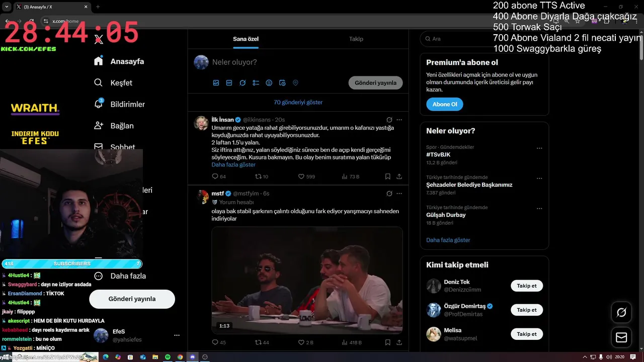This screenshot has height=362, width=644.
Task: Play the mstf post video
Action: point(307,280)
